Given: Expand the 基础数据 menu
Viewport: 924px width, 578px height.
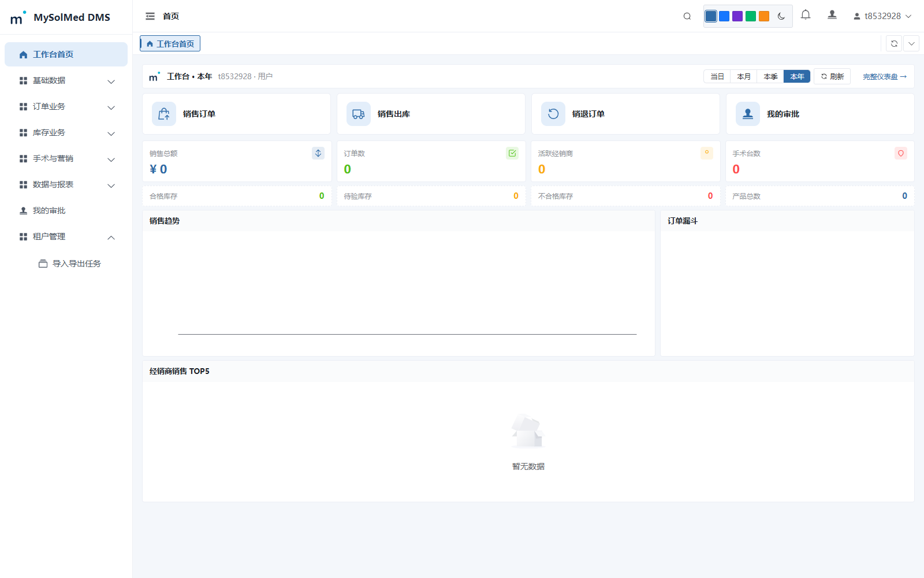Looking at the screenshot, I should coord(66,80).
